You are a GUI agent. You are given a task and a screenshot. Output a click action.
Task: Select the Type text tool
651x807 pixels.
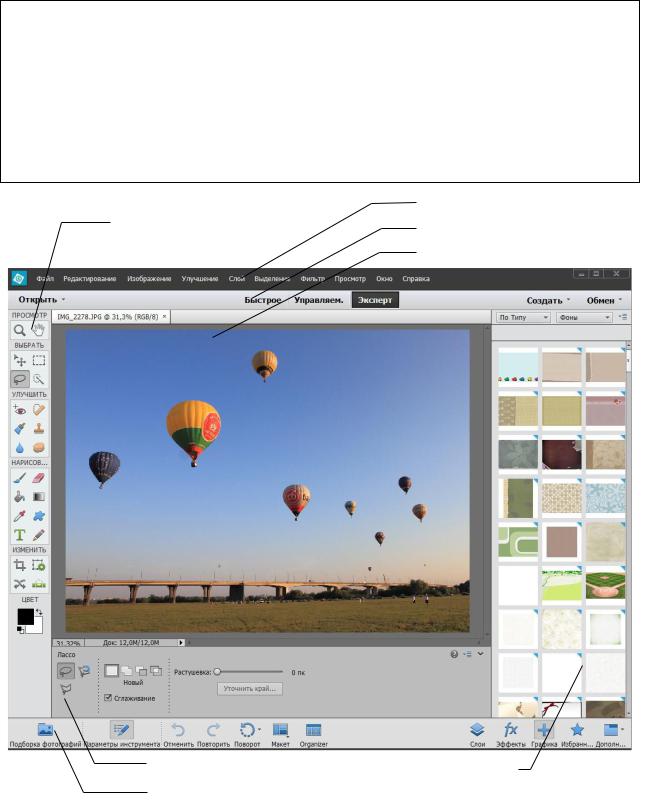pos(20,535)
